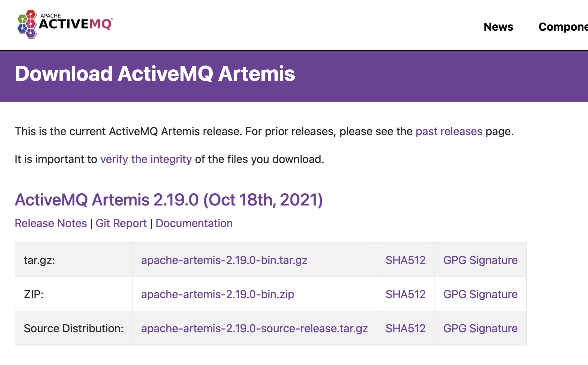Screen dimensions: 588x365
Task: Follow the past releases link
Action: pyautogui.click(x=449, y=131)
